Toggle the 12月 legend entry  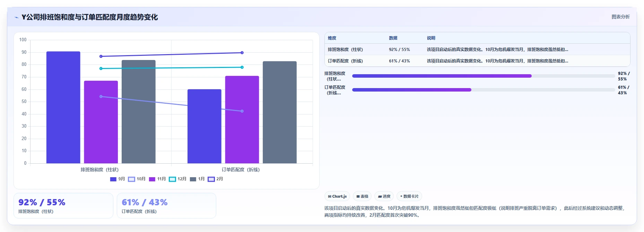(178, 179)
